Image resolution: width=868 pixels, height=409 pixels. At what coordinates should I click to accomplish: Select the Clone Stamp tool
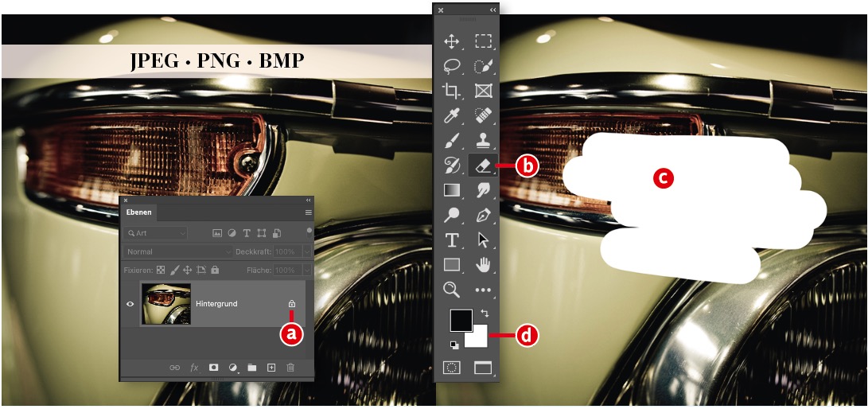[483, 141]
